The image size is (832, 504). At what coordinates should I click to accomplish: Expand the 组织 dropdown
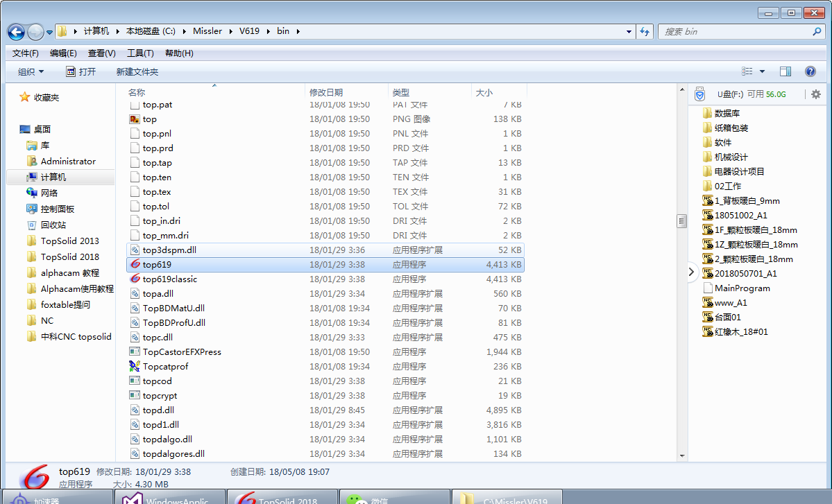click(31, 71)
